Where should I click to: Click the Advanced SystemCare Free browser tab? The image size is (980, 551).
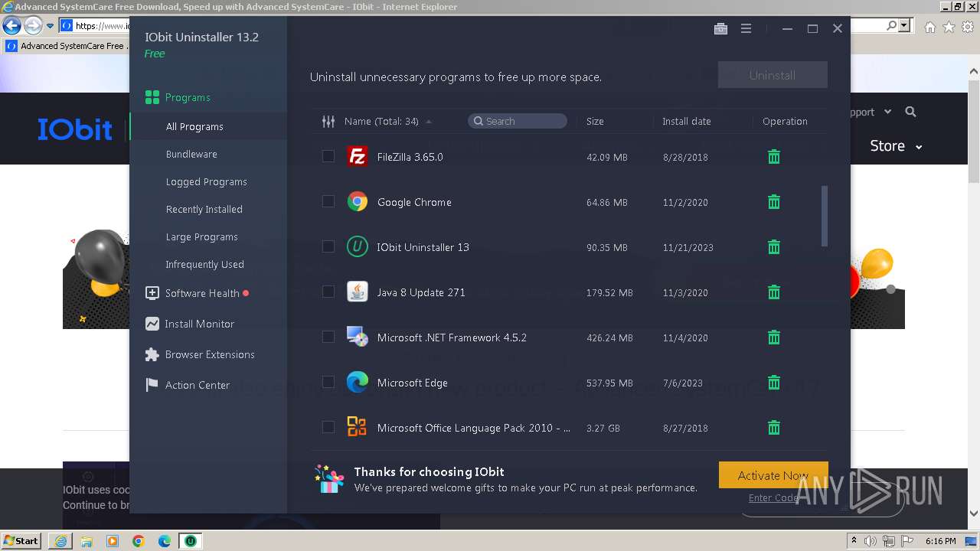[66, 46]
